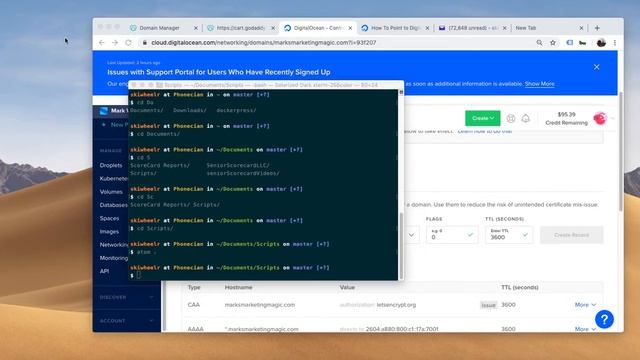
Task: Click the issue tag badge in CAA row
Action: coord(488,305)
